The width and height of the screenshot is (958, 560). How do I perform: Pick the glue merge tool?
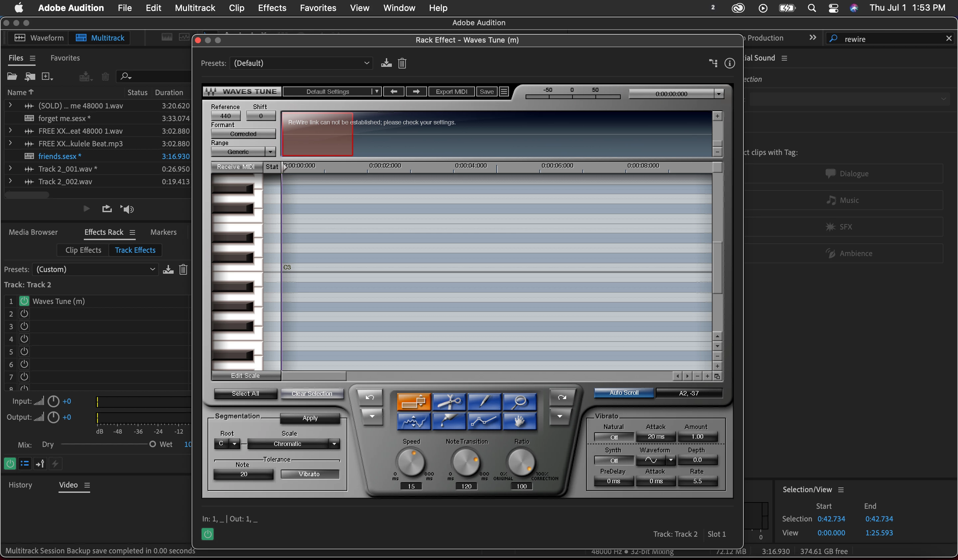pos(449,421)
